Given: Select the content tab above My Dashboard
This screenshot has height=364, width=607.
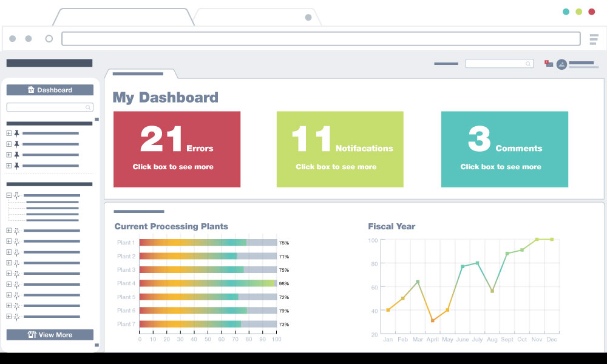Looking at the screenshot, I should (141, 73).
